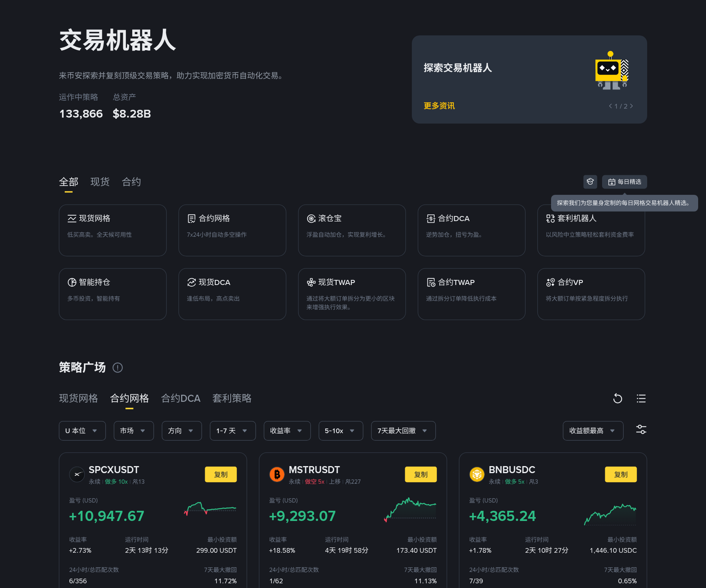Select the 全部 tab
Screen dimensions: 706x588
pos(69,182)
